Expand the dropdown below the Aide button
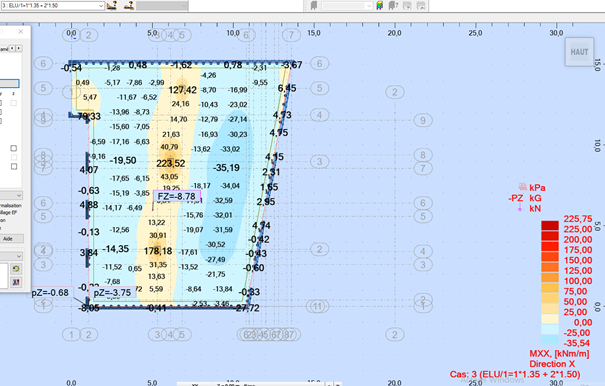 11,256
